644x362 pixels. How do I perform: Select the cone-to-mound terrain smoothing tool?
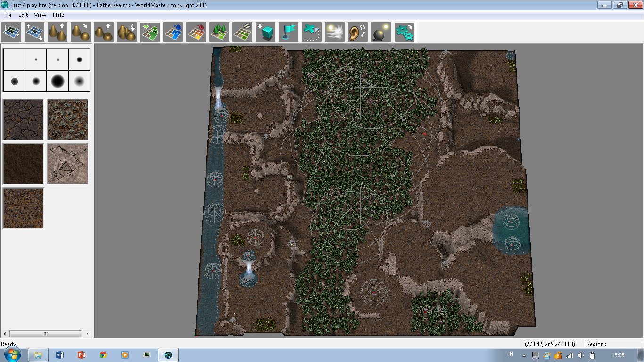tap(81, 33)
